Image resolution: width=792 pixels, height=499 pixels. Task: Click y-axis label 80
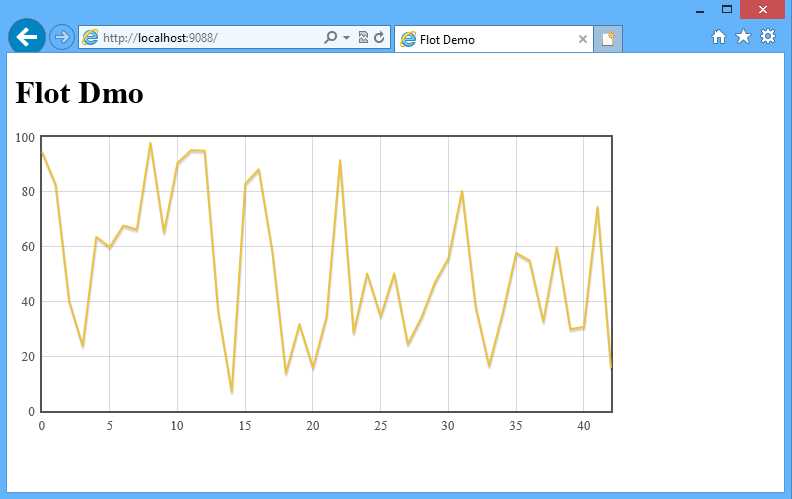tap(28, 192)
